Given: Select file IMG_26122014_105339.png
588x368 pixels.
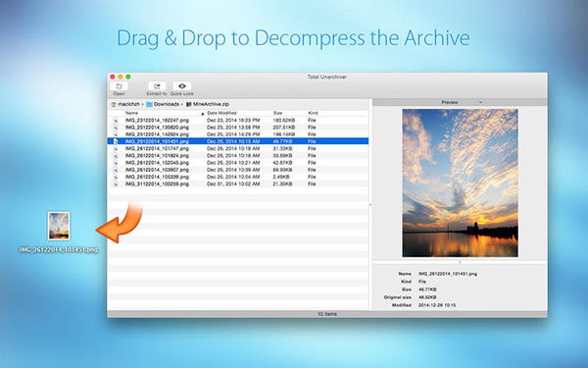Looking at the screenshot, I should point(157,177).
